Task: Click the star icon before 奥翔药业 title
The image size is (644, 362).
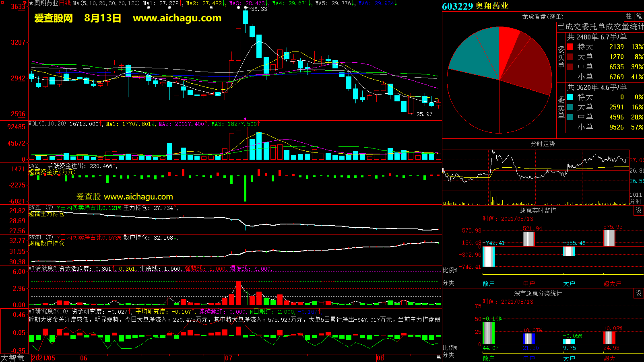Action: tap(31, 3)
